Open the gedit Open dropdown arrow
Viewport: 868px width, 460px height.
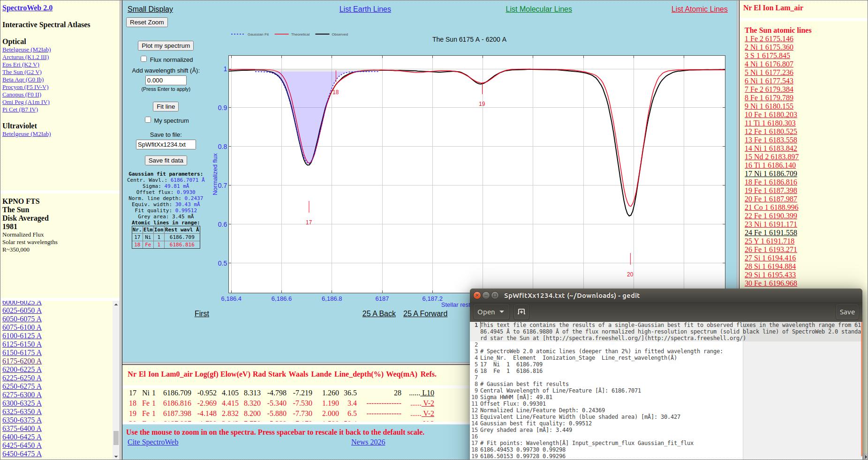point(502,312)
